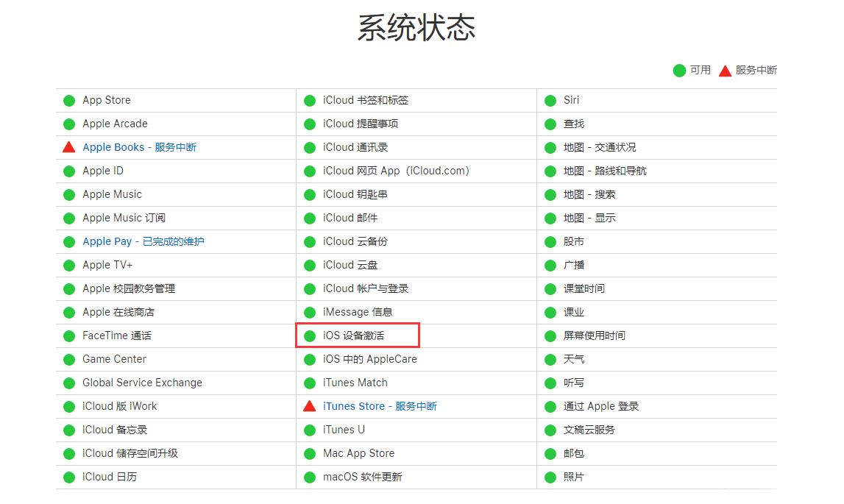The width and height of the screenshot is (844, 504).
Task: Click the green dot next to iMessage 信息
Action: coord(310,312)
